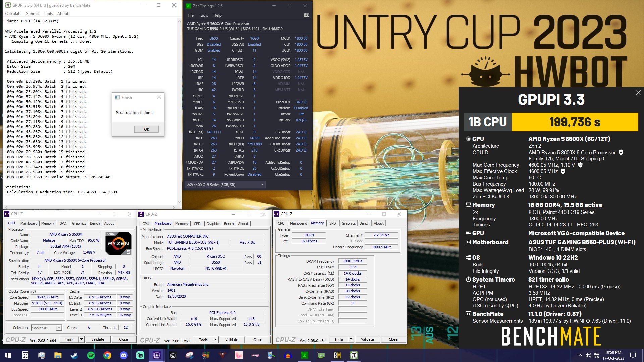Click the DRAM Frequency 1800.9 MHz field
Viewport: 644px width, 362px height.
[353, 261]
